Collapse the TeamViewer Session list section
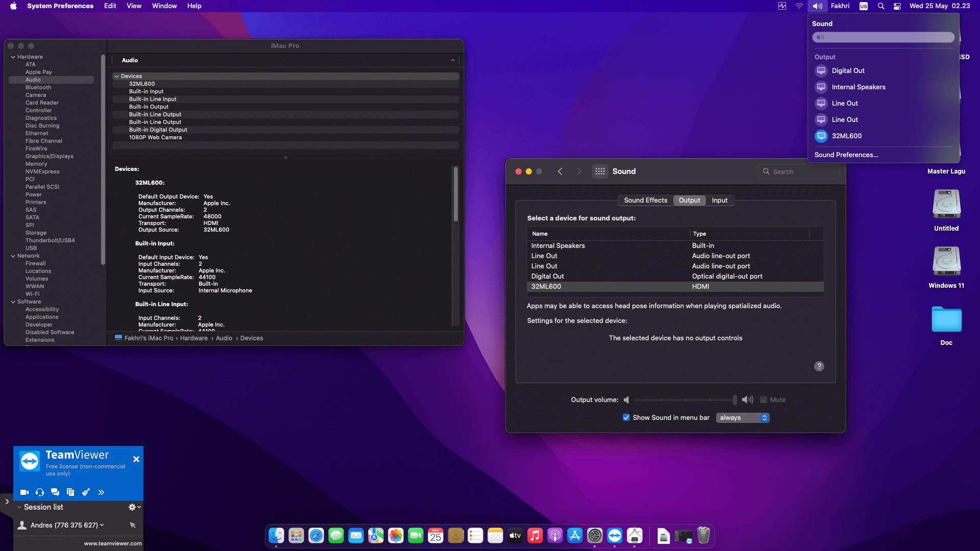 tap(19, 507)
